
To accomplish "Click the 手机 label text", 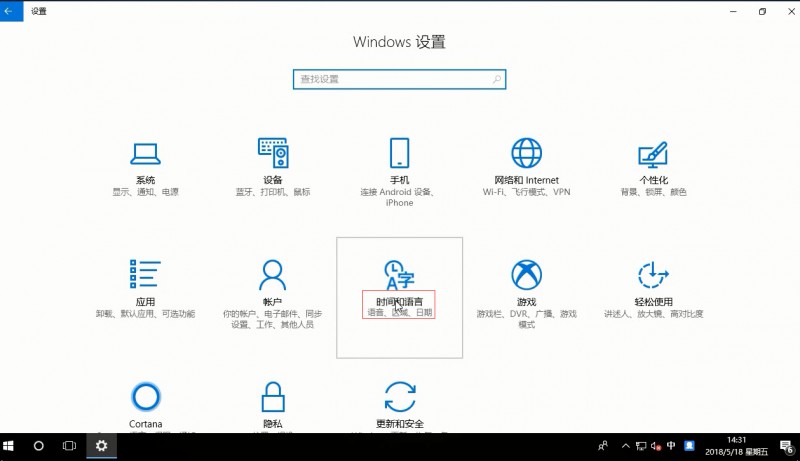I will [x=399, y=180].
